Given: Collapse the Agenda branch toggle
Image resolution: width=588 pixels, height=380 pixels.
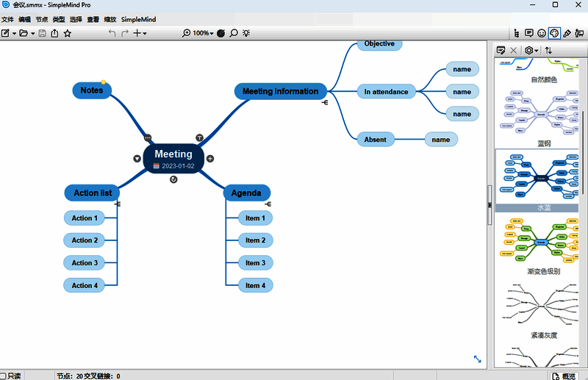Looking at the screenshot, I should pyautogui.click(x=268, y=204).
